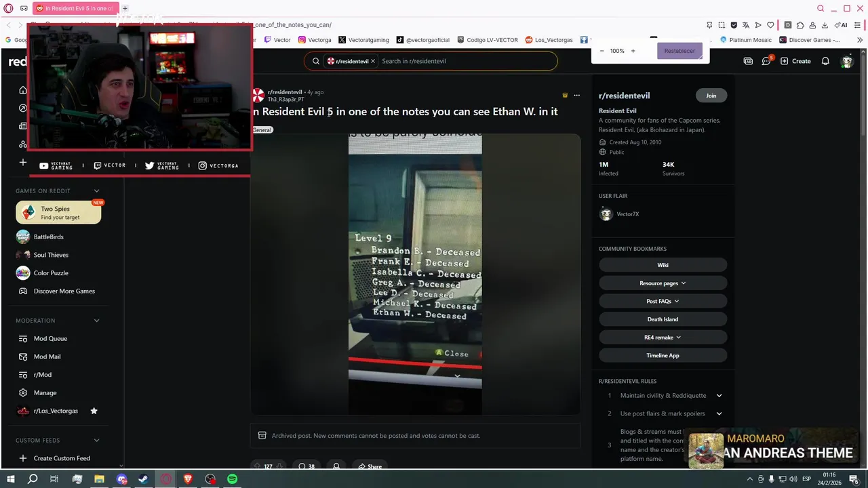
Task: Click the archived post icon beside three dots
Action: (565, 95)
